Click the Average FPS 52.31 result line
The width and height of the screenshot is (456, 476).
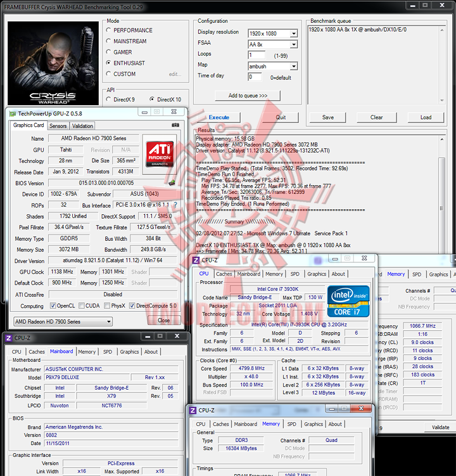click(x=243, y=180)
